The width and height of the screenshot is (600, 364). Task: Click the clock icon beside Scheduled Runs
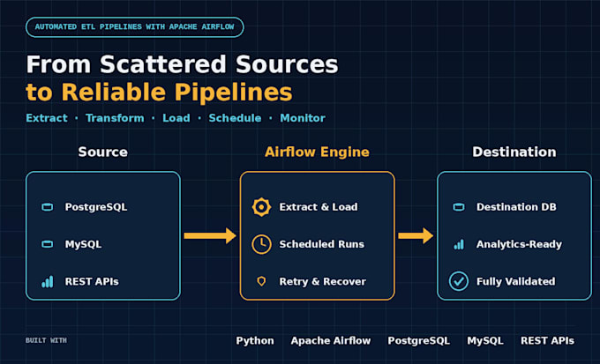262,244
